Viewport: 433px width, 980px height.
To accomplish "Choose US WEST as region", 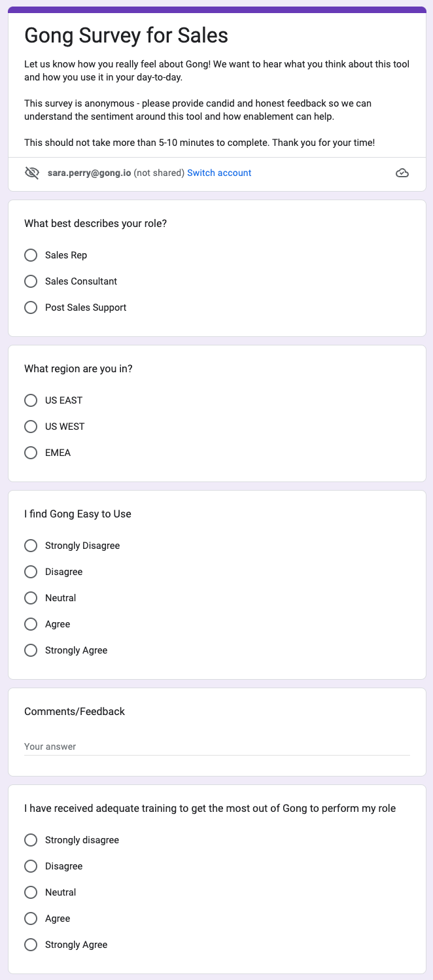I will (31, 427).
